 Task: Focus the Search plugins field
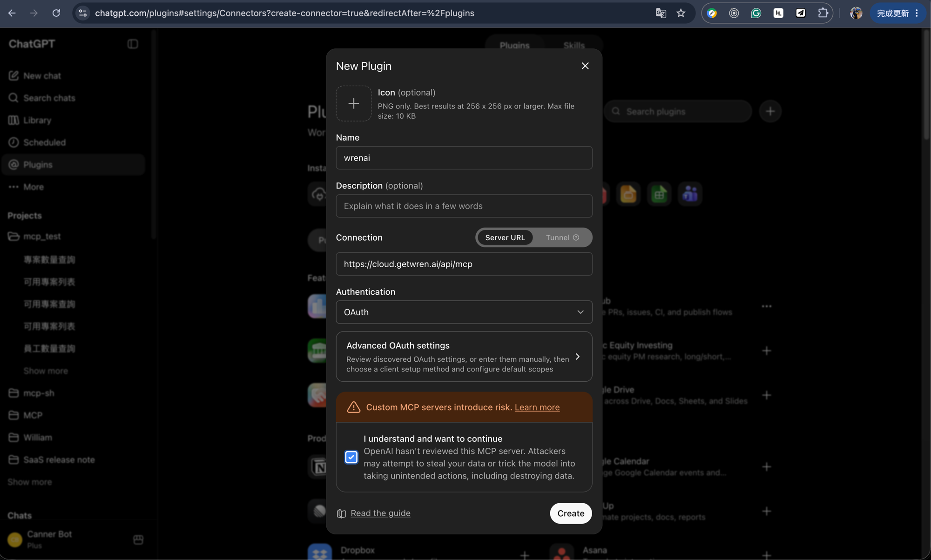coord(678,111)
